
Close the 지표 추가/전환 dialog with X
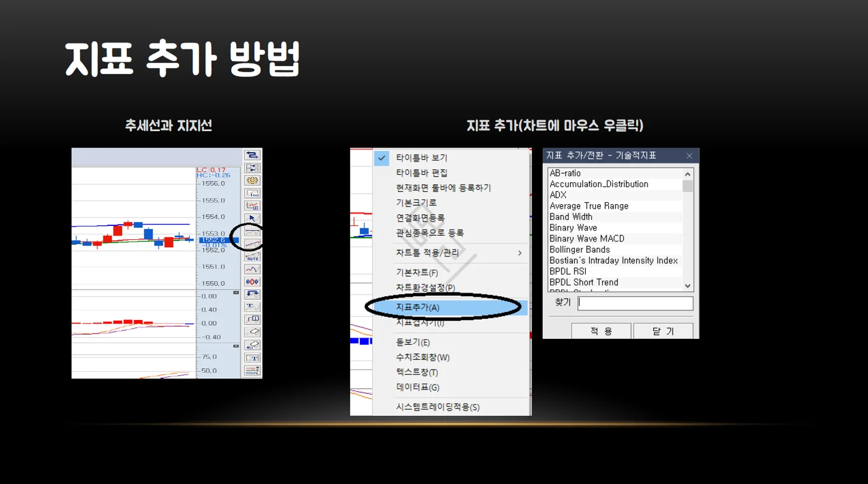pyautogui.click(x=690, y=155)
